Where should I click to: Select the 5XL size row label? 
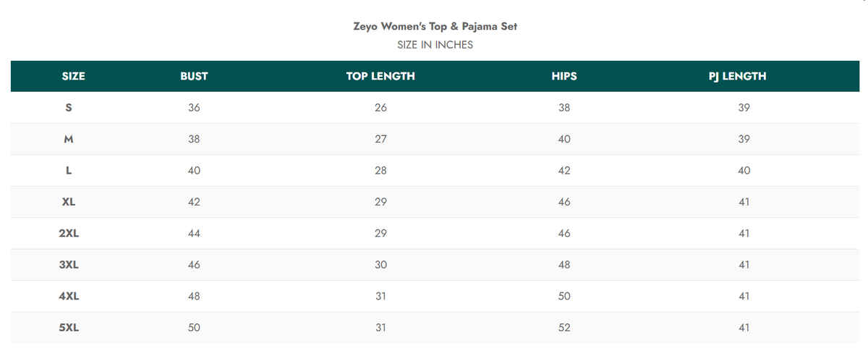tap(69, 328)
